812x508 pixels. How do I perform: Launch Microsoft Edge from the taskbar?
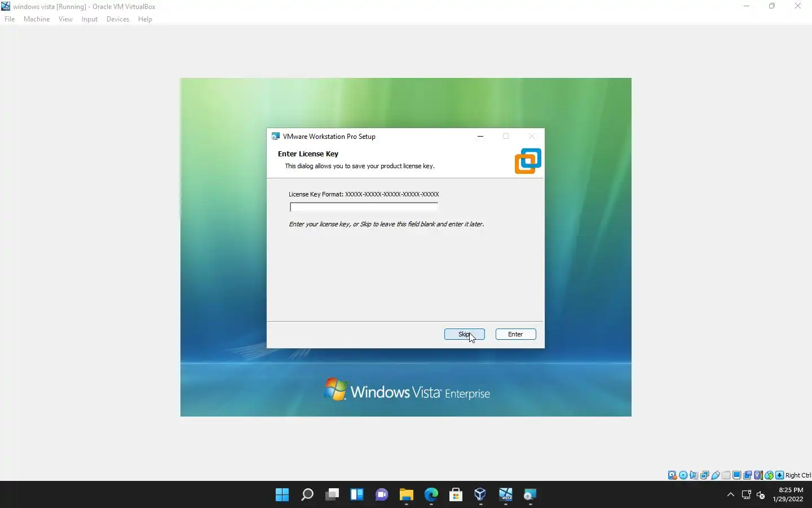(431, 495)
